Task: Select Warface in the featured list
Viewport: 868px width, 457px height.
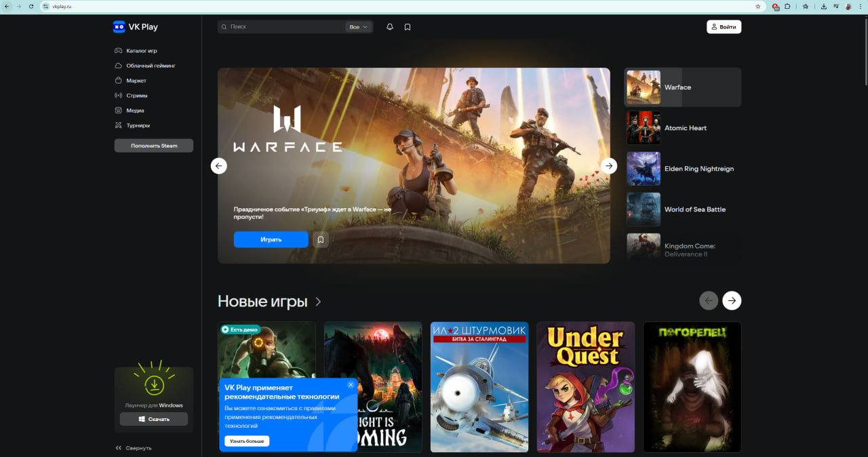Action: pos(682,87)
